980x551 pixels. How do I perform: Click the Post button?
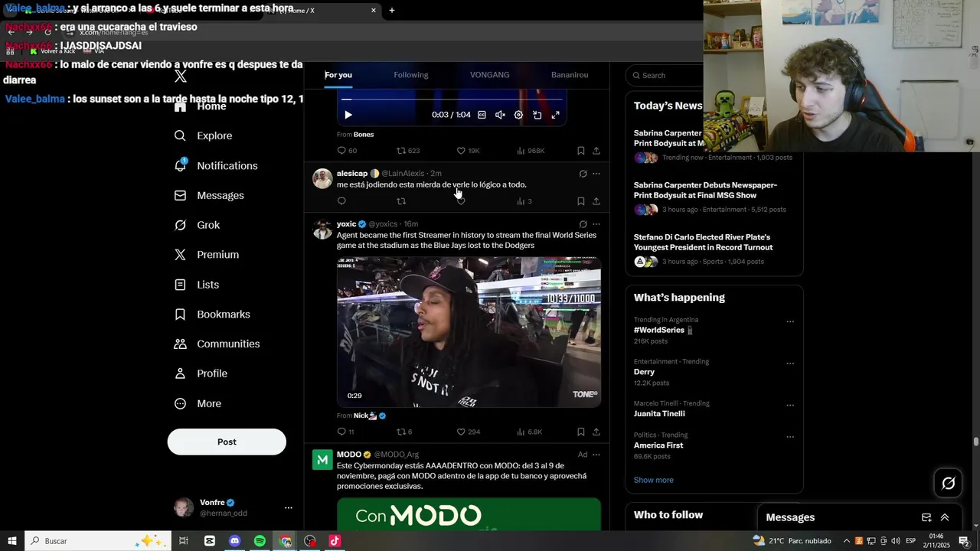(x=227, y=442)
